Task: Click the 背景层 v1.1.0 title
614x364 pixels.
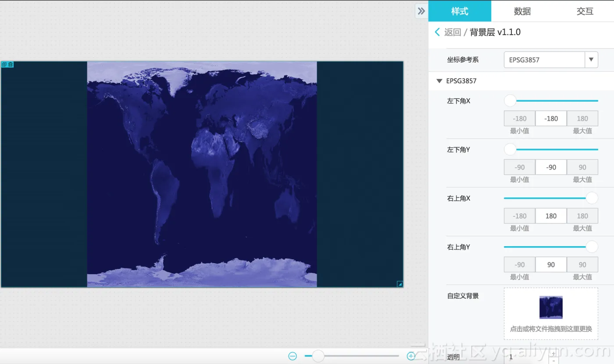Action: point(495,32)
